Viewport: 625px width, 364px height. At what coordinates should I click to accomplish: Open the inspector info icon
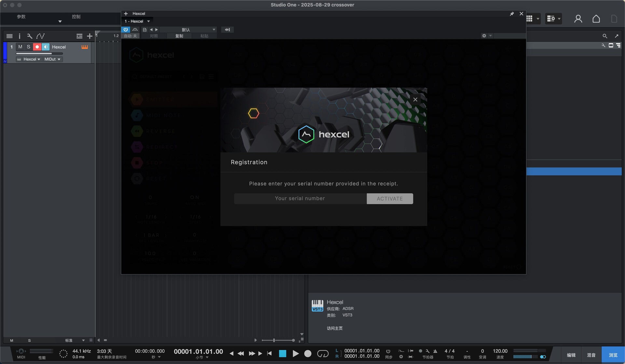pyautogui.click(x=20, y=36)
